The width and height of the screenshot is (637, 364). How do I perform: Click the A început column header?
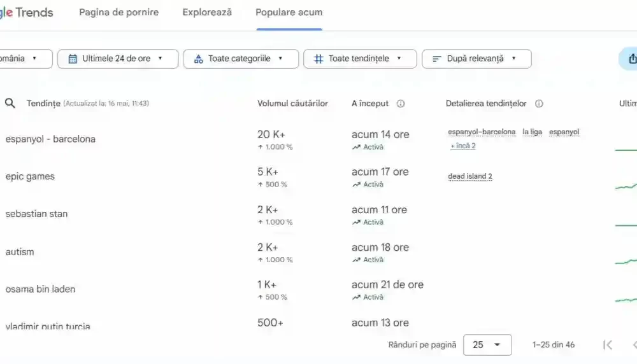(370, 104)
